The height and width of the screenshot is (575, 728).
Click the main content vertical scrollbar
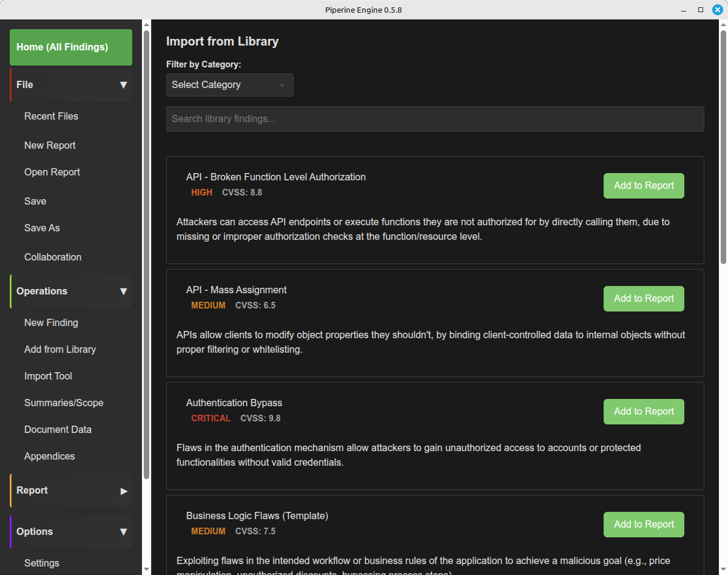pos(723,146)
